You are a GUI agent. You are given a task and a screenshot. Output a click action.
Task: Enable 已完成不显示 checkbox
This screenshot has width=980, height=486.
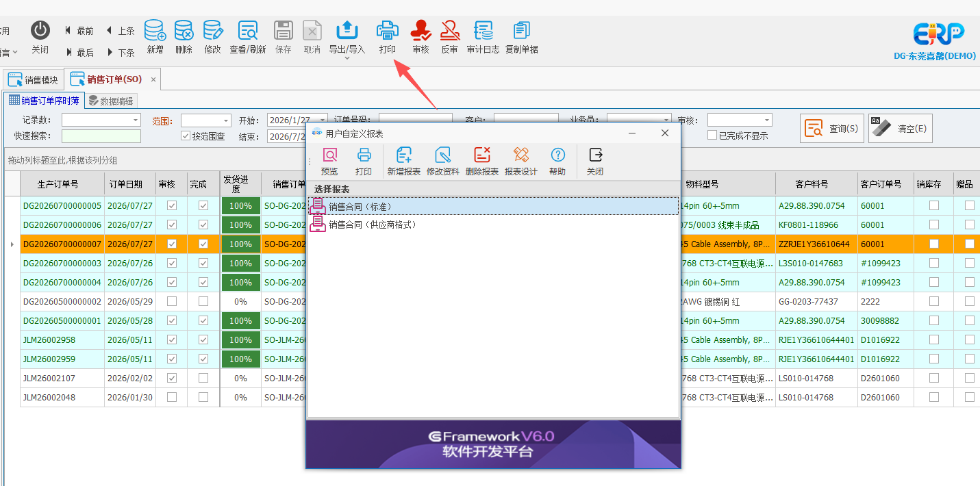(712, 136)
